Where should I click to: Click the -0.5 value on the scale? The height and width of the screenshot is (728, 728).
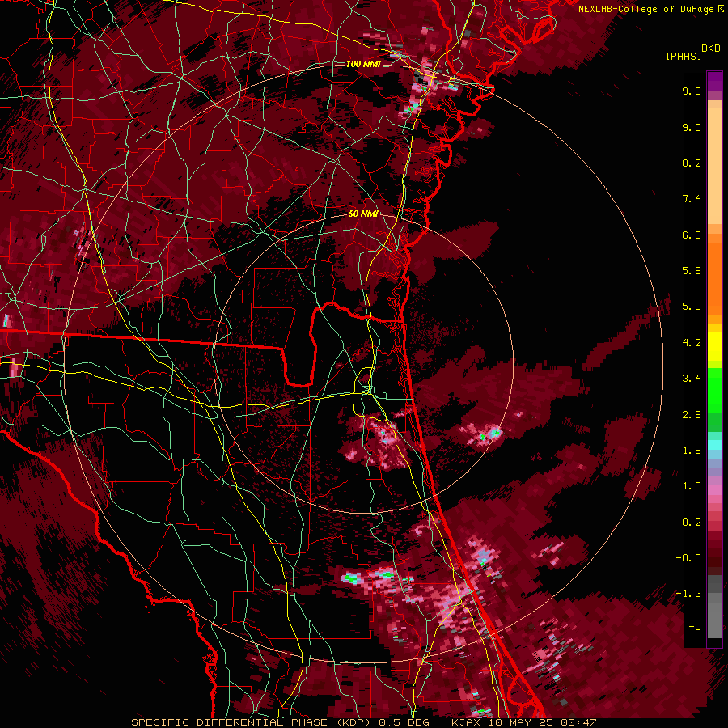pyautogui.click(x=688, y=558)
